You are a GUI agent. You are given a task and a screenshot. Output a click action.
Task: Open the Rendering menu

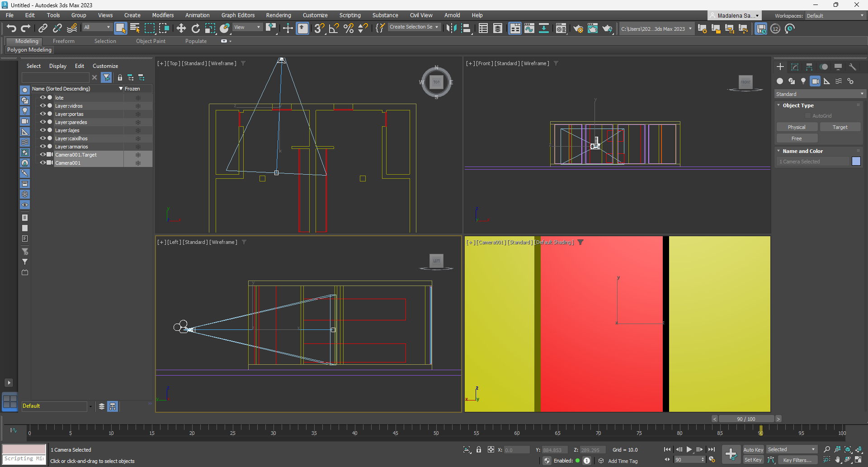tap(278, 15)
